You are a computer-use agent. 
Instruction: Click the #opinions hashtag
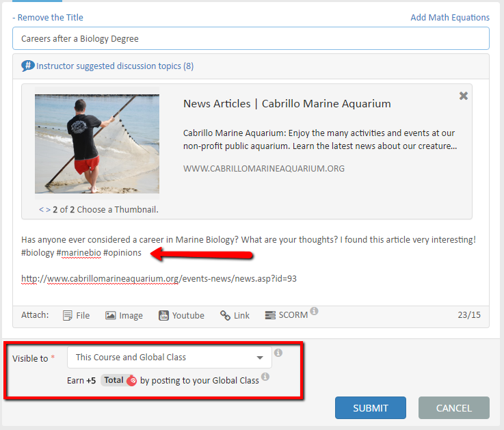coord(122,253)
